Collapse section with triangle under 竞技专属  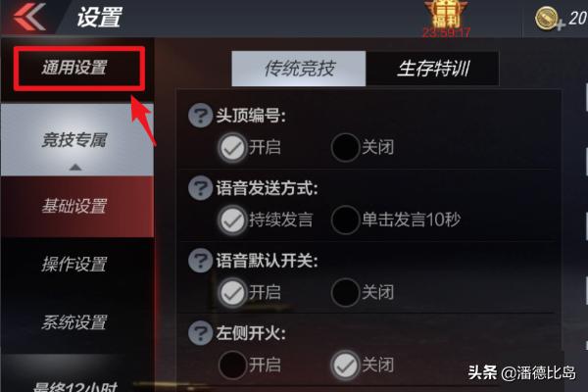pyautogui.click(x=75, y=167)
